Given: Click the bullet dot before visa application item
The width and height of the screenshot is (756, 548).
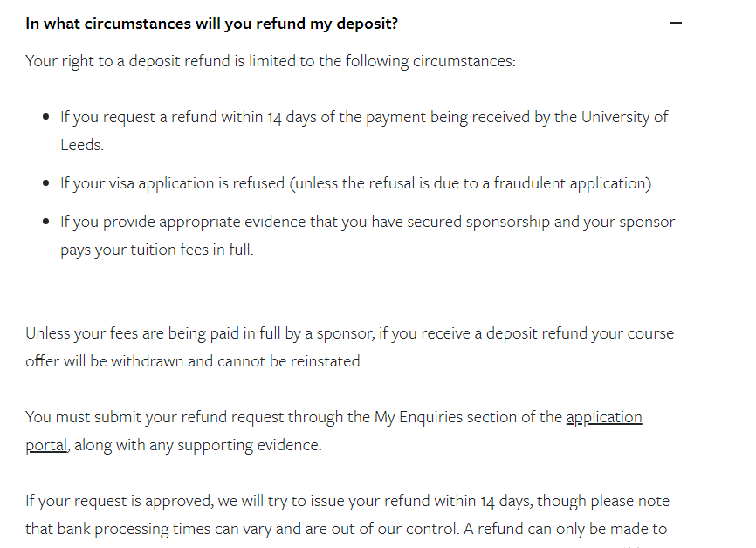Looking at the screenshot, I should point(45,183).
